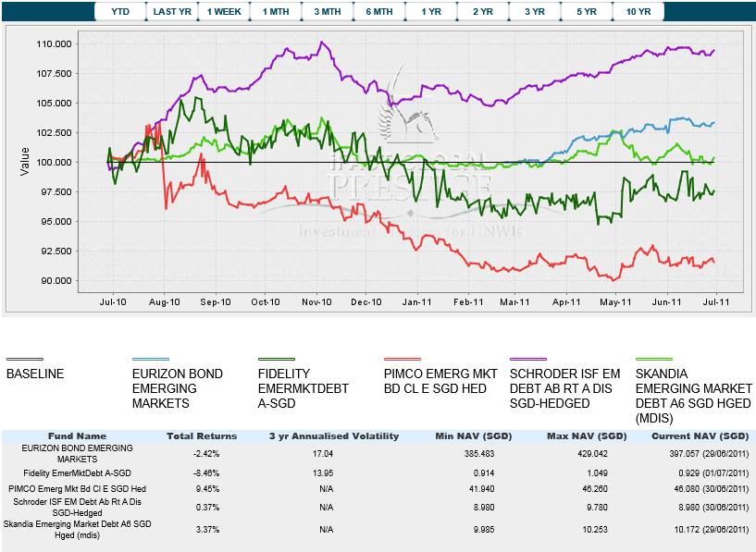Click the 0.37% total return value
The image size is (756, 552).
(207, 508)
